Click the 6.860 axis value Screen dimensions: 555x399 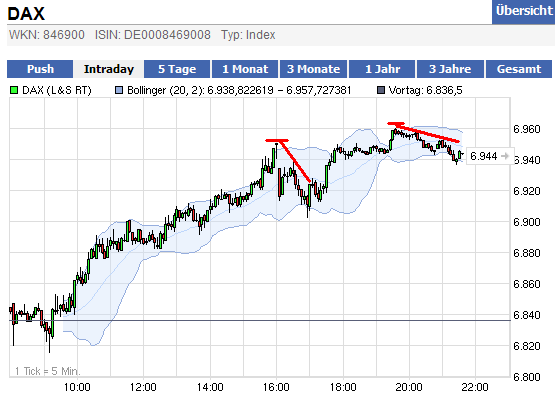(x=527, y=284)
